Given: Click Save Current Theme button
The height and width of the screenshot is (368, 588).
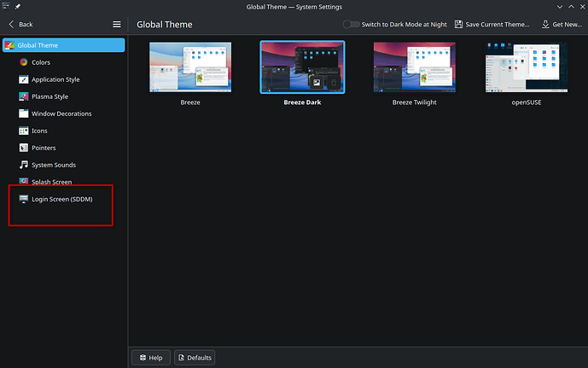Looking at the screenshot, I should 492,25.
